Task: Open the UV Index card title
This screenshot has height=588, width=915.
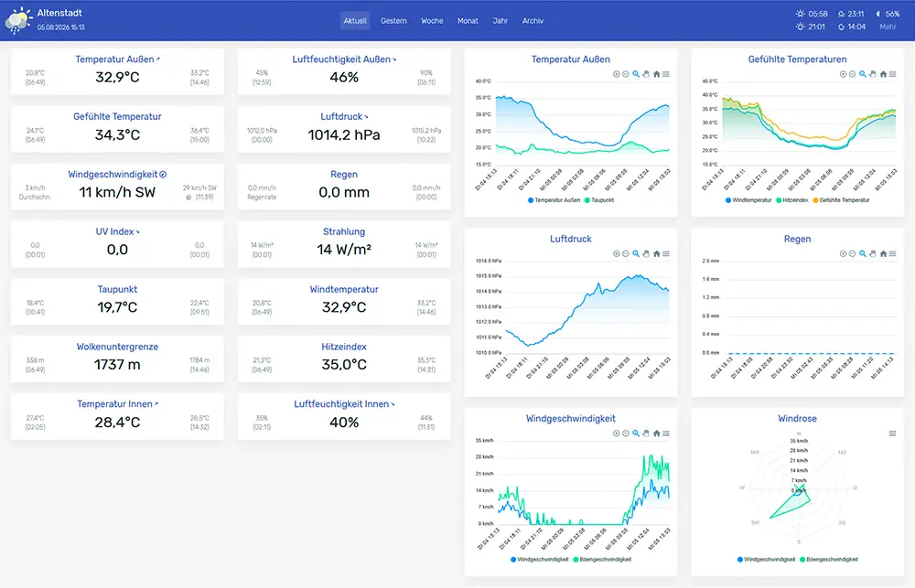Action: [117, 231]
